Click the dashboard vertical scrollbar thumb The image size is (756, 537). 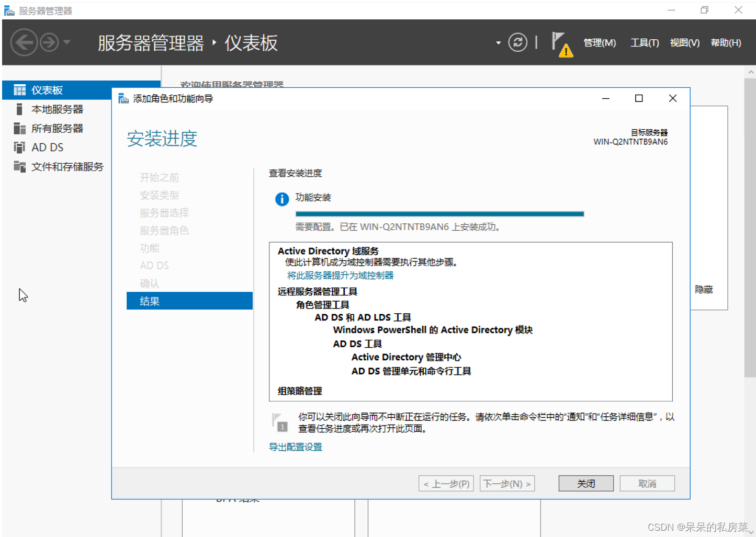pyautogui.click(x=750, y=227)
